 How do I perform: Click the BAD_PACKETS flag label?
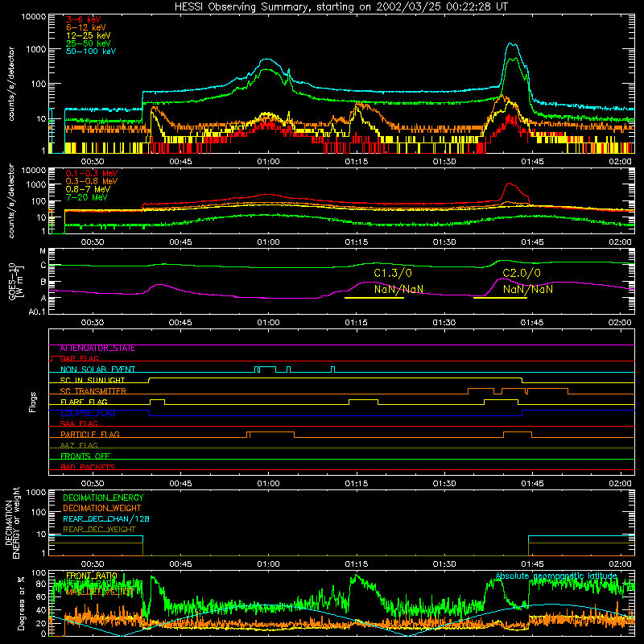[88, 467]
